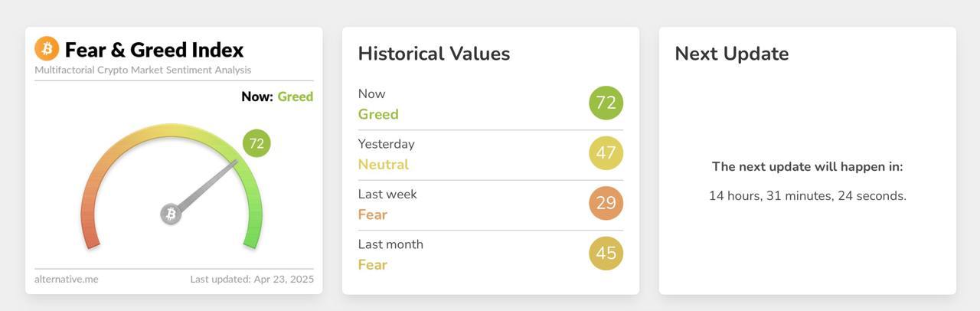Click the Fear label under Last week
980x311 pixels.
[373, 214]
